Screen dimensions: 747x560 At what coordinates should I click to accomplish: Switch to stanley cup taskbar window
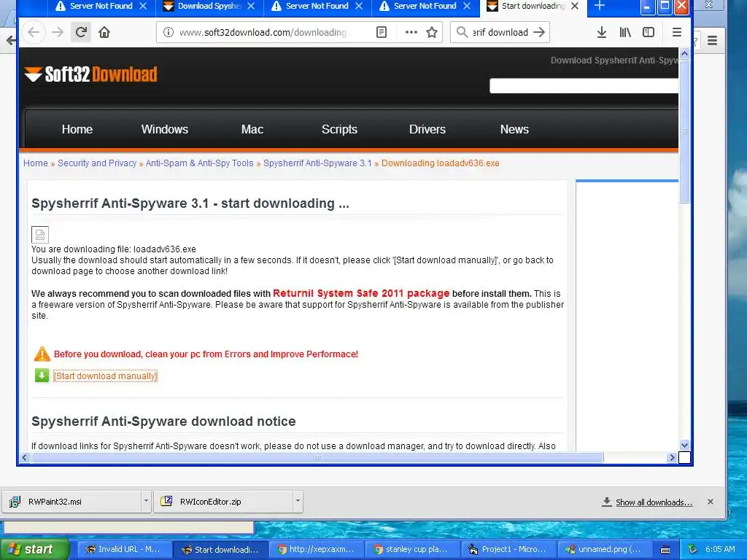[411, 549]
